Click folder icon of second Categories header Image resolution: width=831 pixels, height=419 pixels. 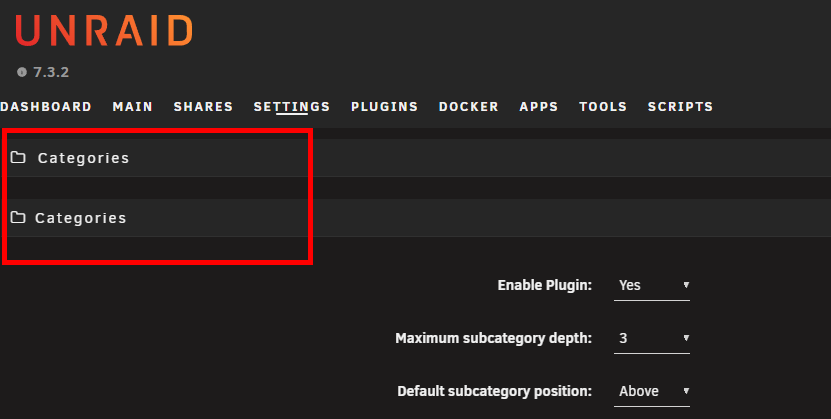pyautogui.click(x=18, y=217)
